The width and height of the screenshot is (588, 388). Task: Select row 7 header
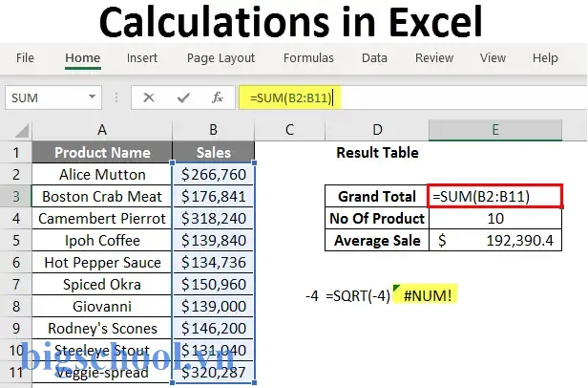(x=15, y=284)
